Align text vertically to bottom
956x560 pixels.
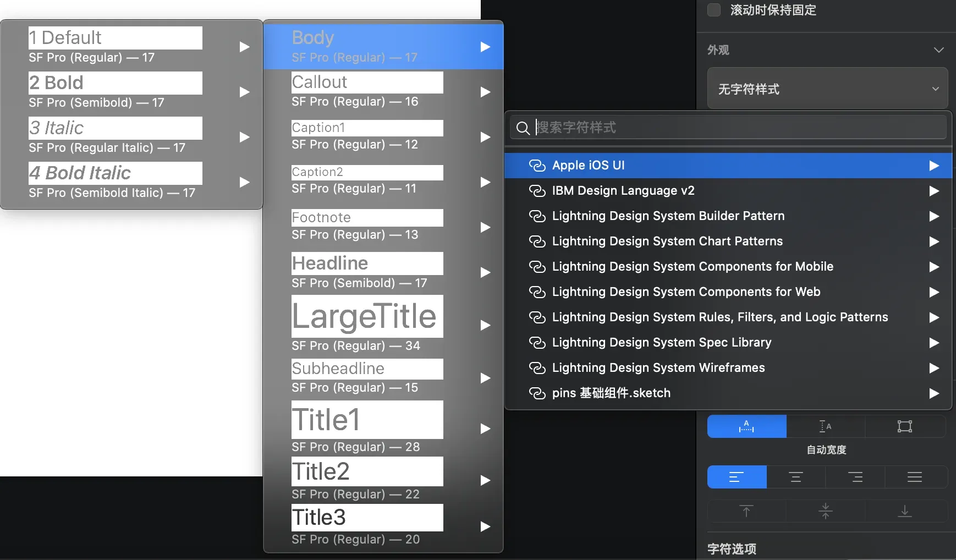(905, 511)
